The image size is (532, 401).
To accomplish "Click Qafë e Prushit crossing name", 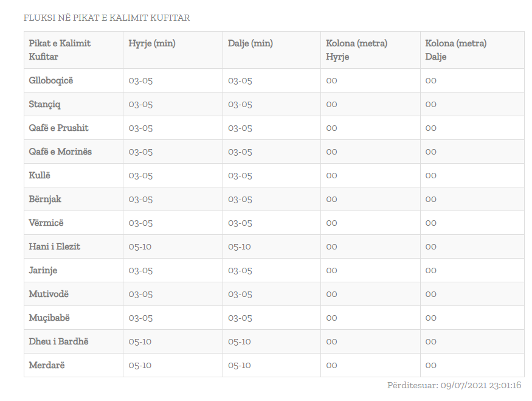I will 58,128.
